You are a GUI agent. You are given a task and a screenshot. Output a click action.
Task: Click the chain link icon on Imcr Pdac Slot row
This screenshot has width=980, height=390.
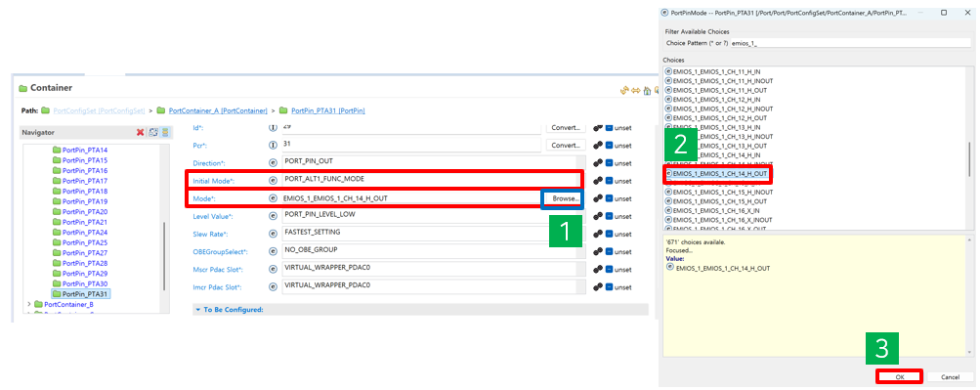click(x=598, y=287)
